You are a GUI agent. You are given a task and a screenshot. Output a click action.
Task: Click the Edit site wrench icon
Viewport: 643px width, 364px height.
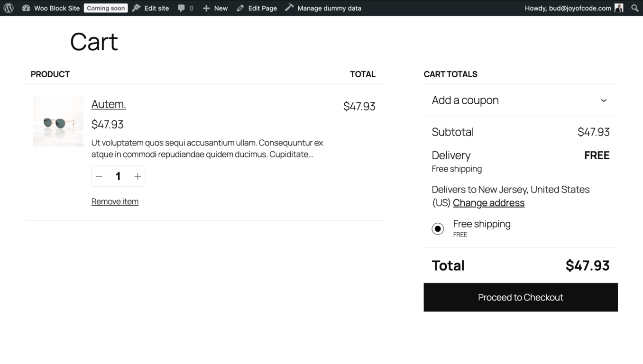[135, 8]
